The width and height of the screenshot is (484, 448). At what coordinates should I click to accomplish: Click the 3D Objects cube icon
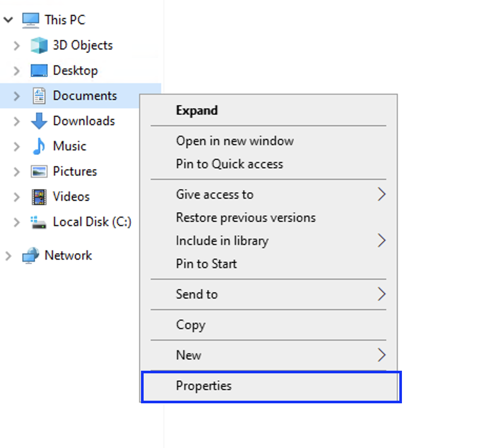[x=39, y=45]
